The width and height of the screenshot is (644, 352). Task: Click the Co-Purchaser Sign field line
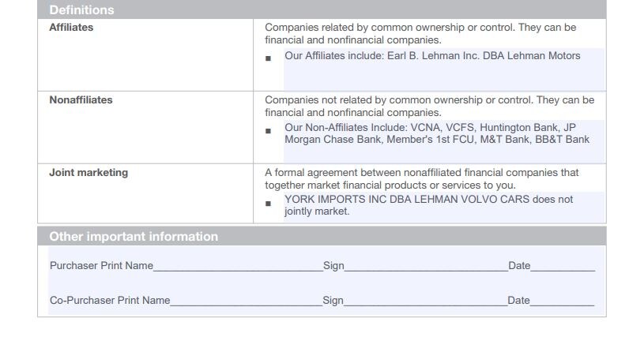point(425,301)
